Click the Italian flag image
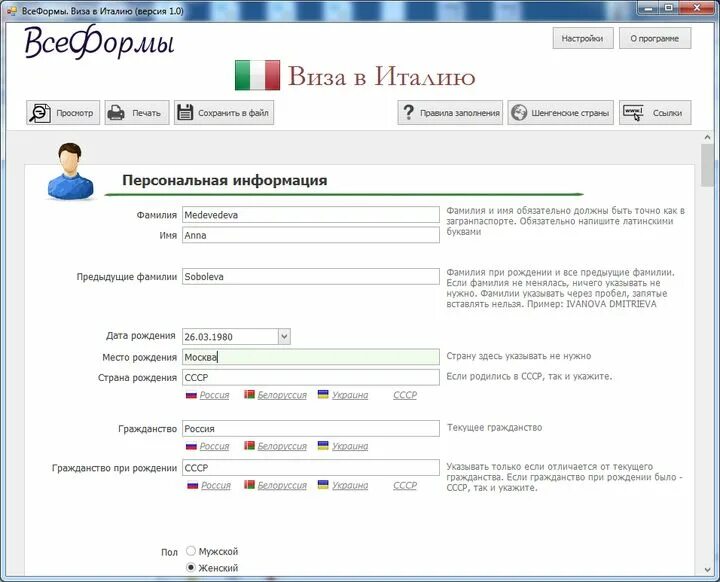This screenshot has width=720, height=582. 257,75
